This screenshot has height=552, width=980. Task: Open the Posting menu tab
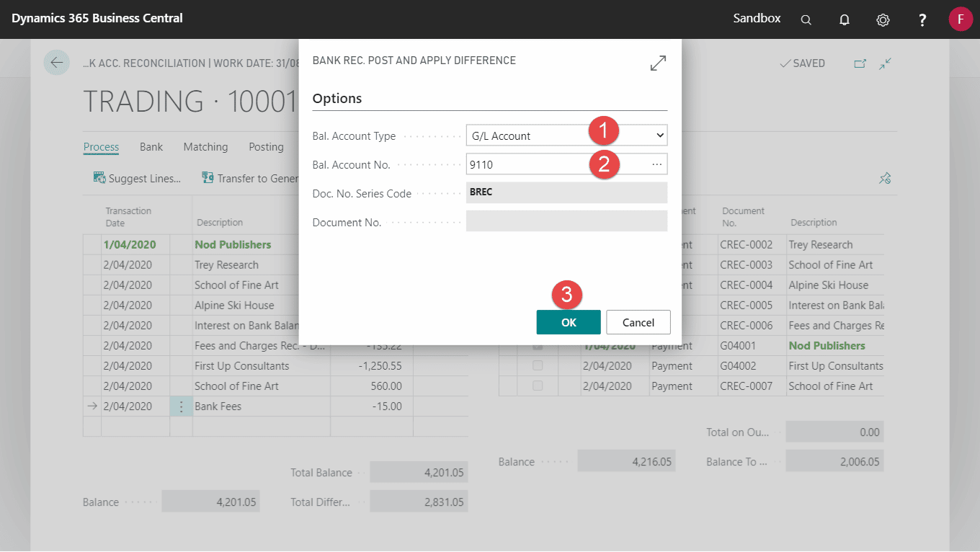point(266,147)
